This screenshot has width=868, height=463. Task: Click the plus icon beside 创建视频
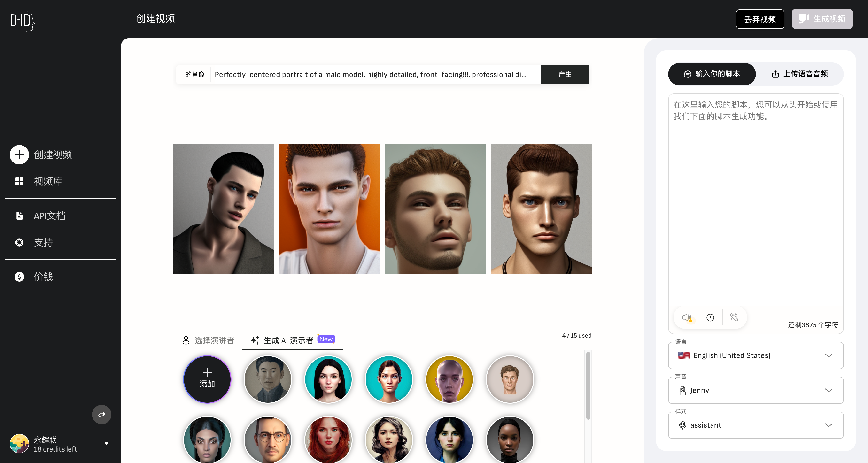(19, 155)
